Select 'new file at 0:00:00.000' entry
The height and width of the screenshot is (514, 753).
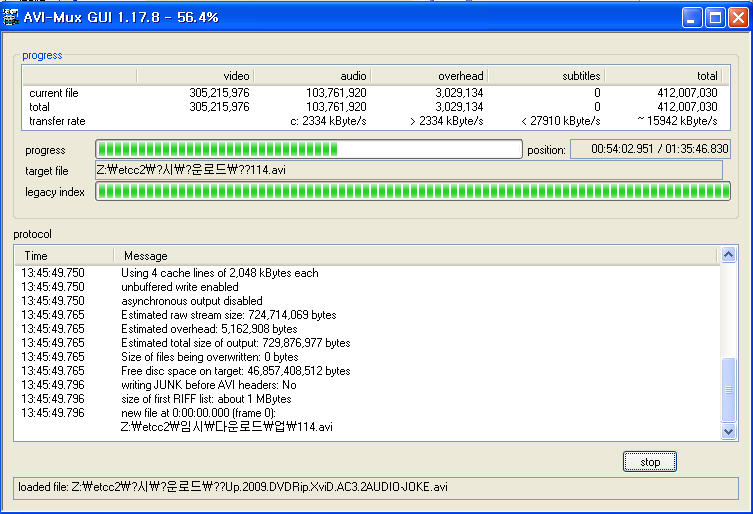198,413
